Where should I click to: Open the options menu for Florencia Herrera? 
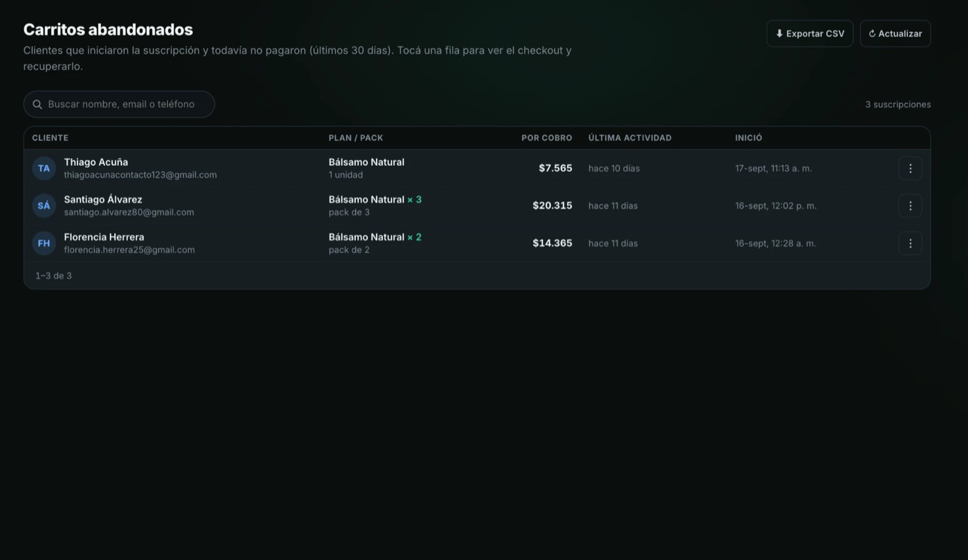pos(910,243)
